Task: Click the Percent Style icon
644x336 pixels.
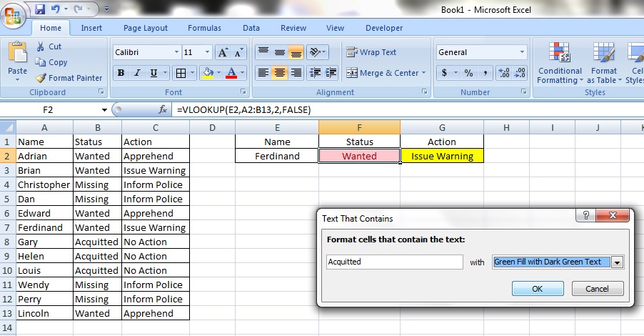Action: (468, 73)
